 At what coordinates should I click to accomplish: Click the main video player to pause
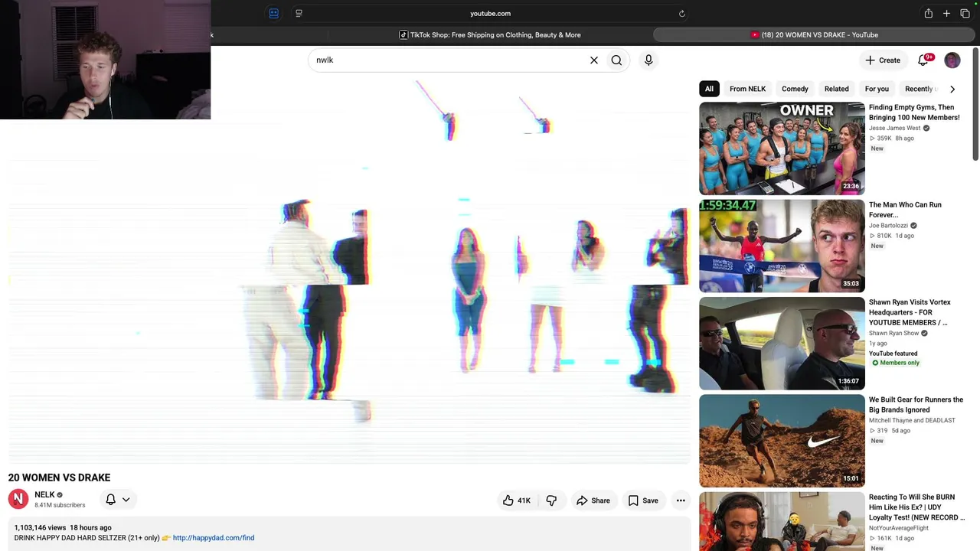349,271
